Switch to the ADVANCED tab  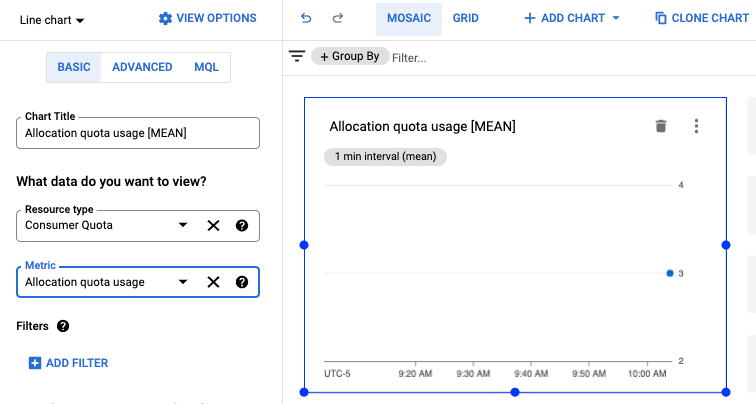[141, 67]
